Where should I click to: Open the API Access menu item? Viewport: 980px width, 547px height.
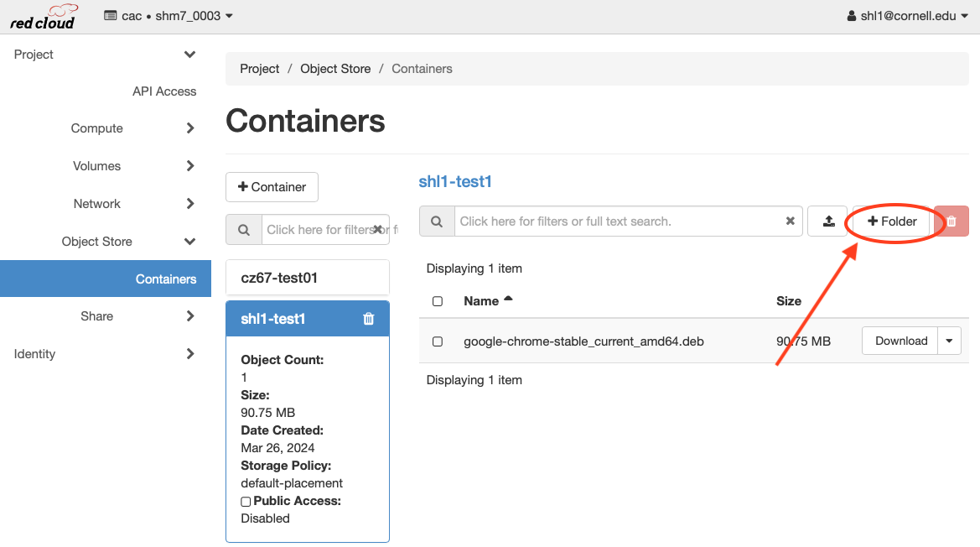coord(164,91)
